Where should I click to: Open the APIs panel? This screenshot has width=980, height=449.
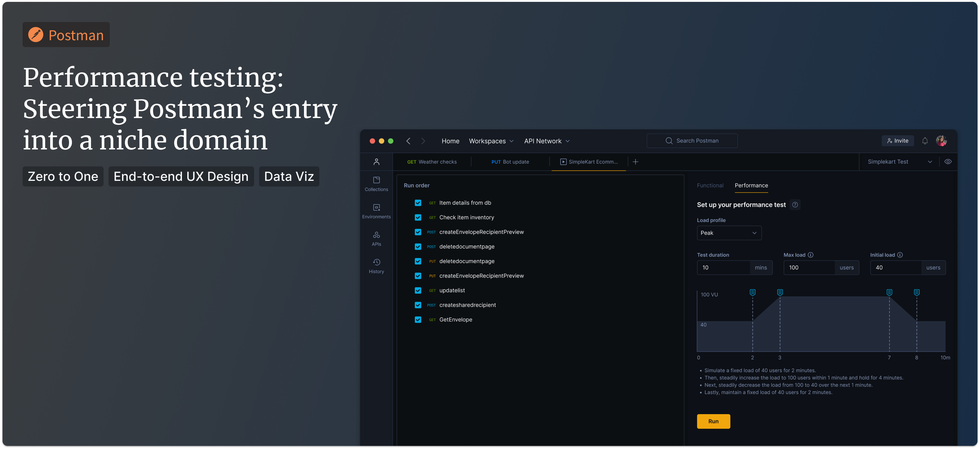(x=376, y=239)
